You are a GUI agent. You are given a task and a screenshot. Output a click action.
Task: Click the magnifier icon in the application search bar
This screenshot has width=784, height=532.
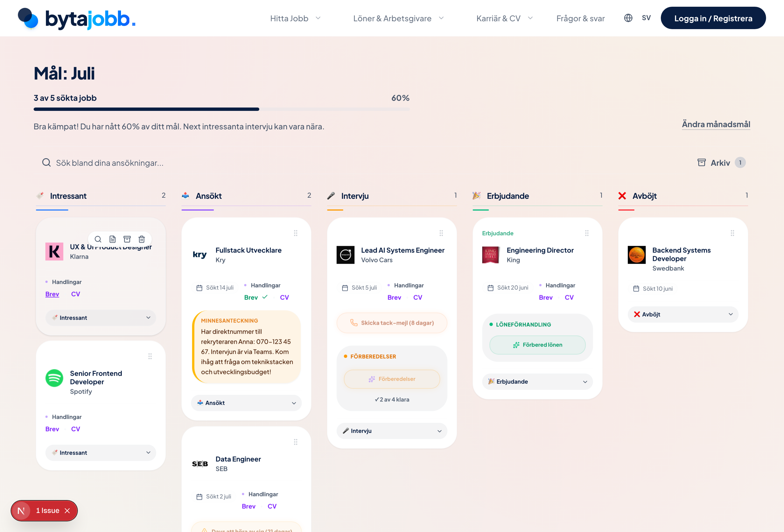point(46,163)
